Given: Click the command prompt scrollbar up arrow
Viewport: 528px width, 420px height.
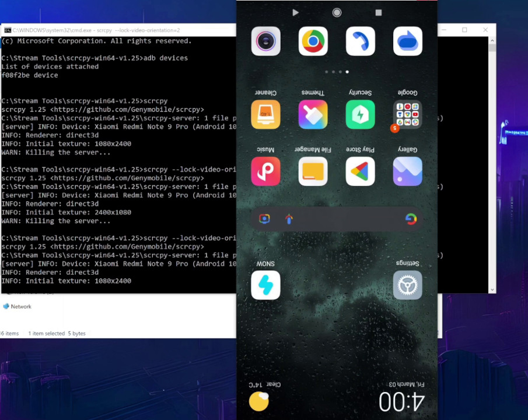Looking at the screenshot, I should tap(492, 40).
